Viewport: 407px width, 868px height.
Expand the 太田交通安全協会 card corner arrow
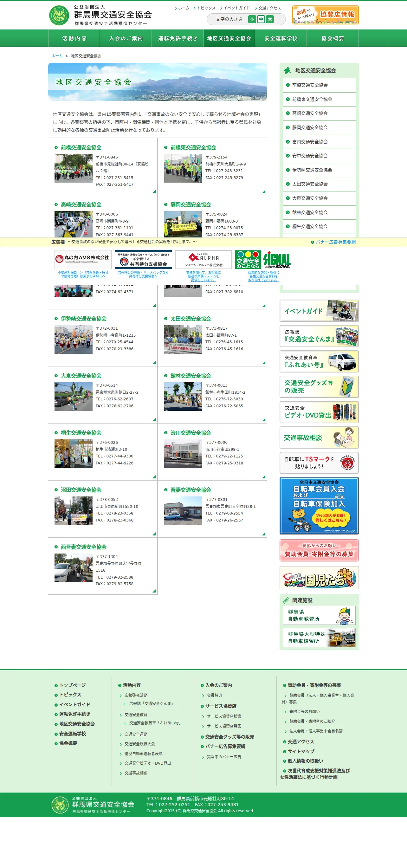tap(264, 363)
